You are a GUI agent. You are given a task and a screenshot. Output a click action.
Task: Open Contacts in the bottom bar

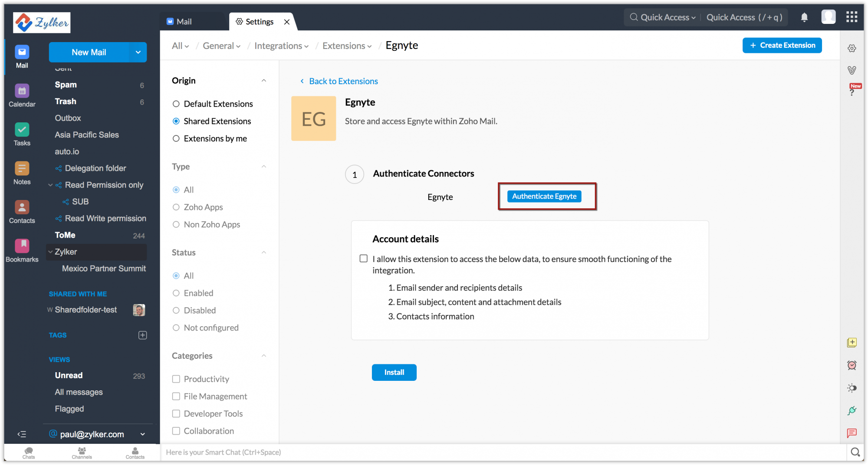(x=135, y=452)
